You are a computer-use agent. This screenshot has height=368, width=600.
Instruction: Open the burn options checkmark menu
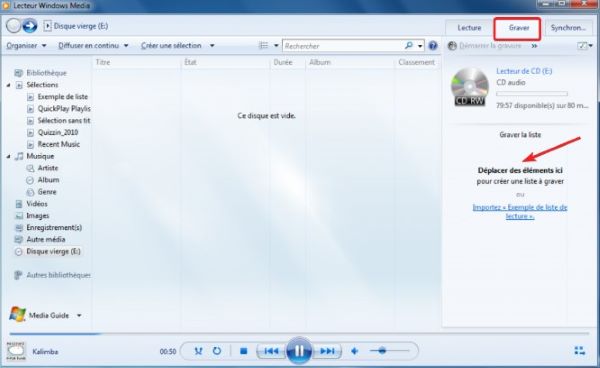[585, 46]
